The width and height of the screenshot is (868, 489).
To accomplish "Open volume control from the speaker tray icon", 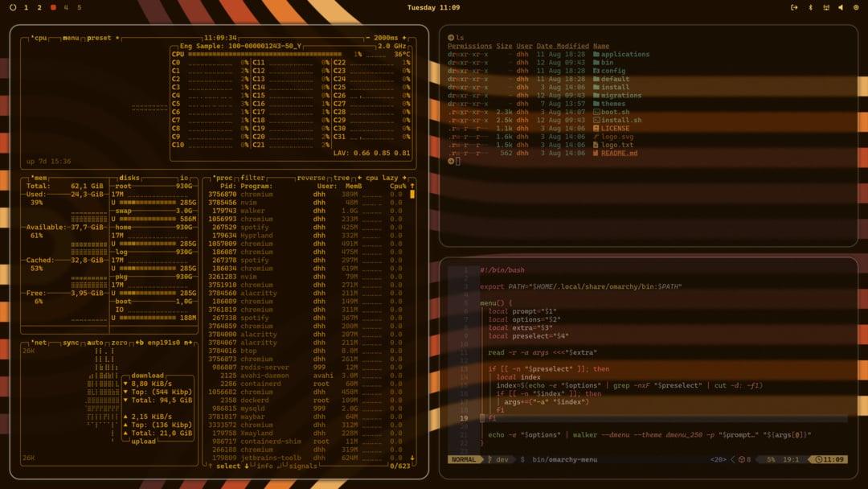I will coord(841,7).
